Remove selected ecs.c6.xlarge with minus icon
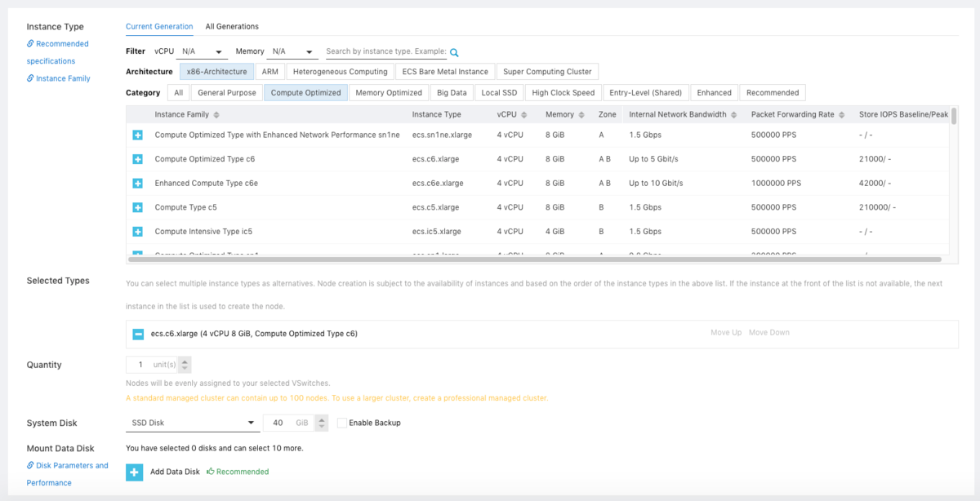 point(138,334)
